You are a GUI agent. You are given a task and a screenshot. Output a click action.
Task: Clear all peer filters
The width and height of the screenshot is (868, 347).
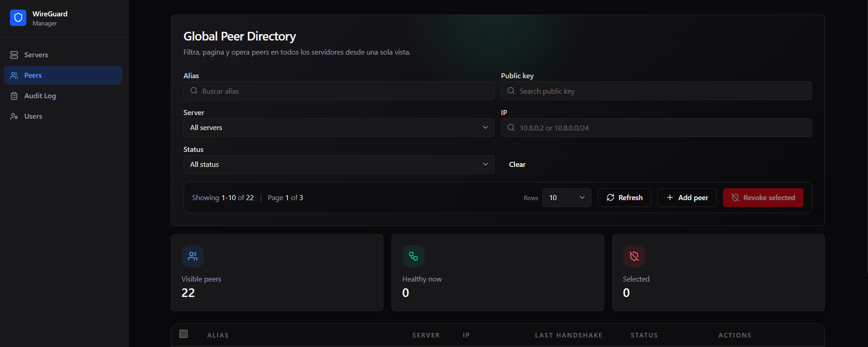point(517,165)
